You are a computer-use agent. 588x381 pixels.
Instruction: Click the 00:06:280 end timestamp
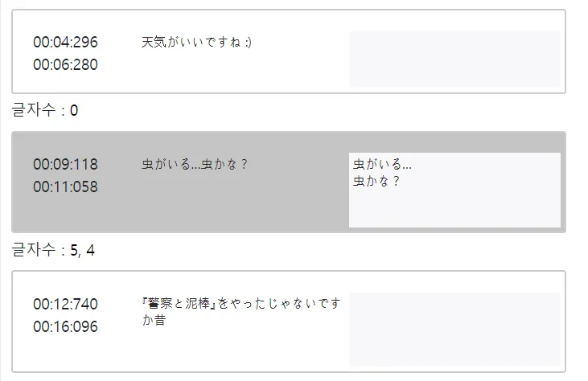(x=65, y=64)
